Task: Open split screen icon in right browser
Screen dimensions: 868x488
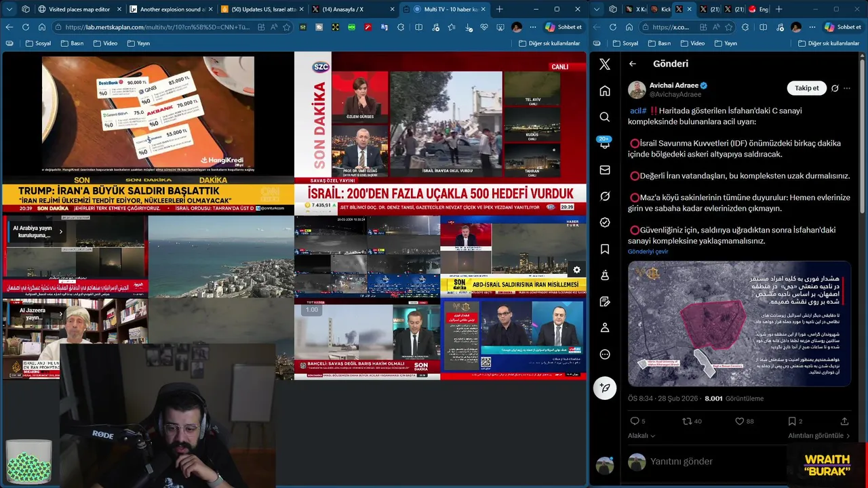Action: tap(762, 27)
